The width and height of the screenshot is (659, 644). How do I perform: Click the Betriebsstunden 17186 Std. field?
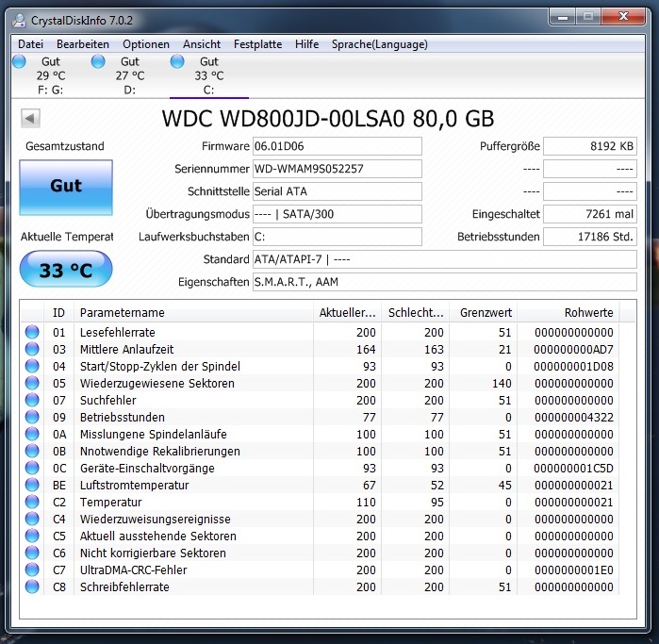tap(590, 237)
